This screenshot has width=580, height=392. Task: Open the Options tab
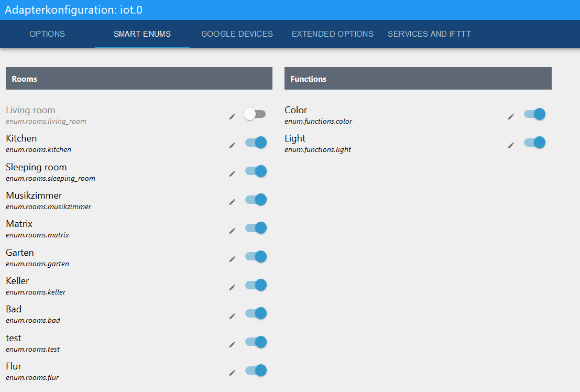click(x=47, y=34)
